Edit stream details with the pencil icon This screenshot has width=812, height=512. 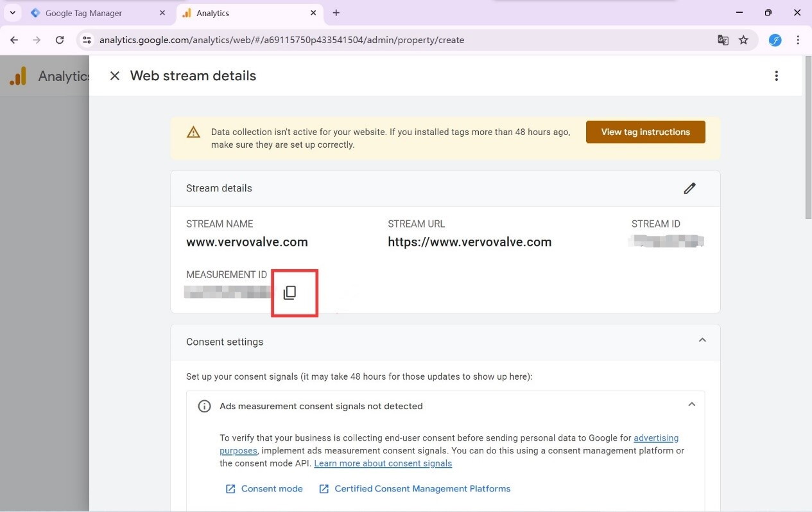(x=689, y=188)
